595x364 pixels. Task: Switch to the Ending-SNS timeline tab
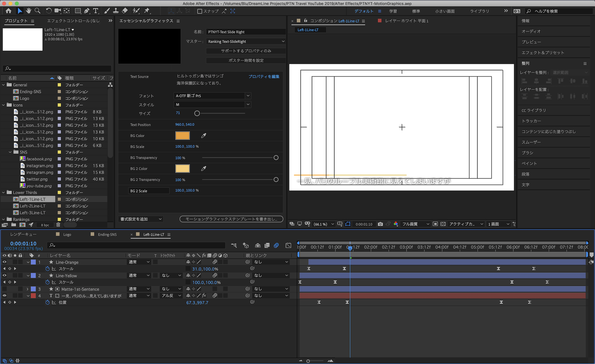(x=107, y=234)
